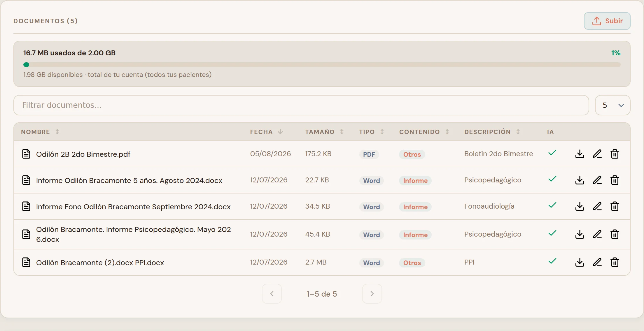Viewport: 644px width, 331px height.
Task: Download Odilón Bracamonte (2).docx PPI.docx
Action: (x=580, y=262)
